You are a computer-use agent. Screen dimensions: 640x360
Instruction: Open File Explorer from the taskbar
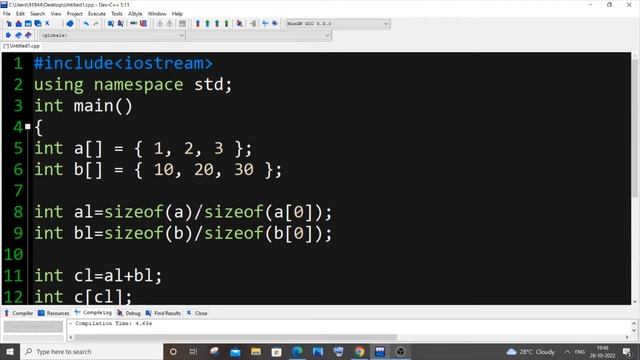pos(256,351)
